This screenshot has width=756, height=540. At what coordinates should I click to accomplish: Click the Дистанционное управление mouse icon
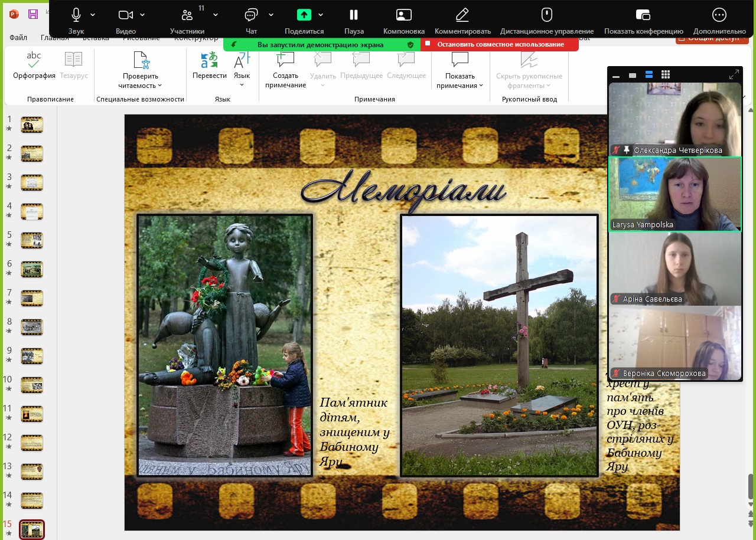pyautogui.click(x=546, y=15)
